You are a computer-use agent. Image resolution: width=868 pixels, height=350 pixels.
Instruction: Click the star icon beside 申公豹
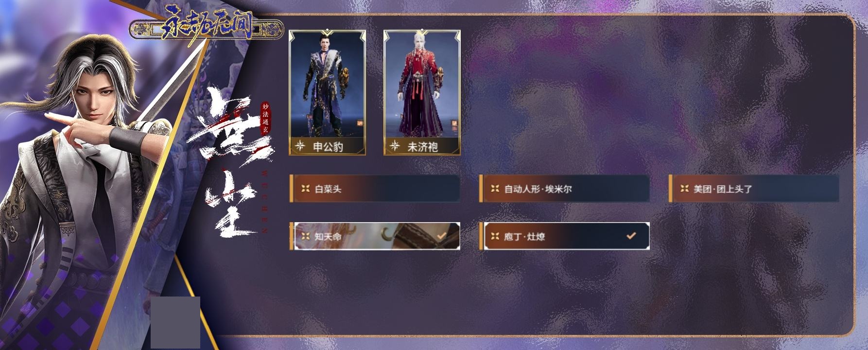pyautogui.click(x=300, y=146)
